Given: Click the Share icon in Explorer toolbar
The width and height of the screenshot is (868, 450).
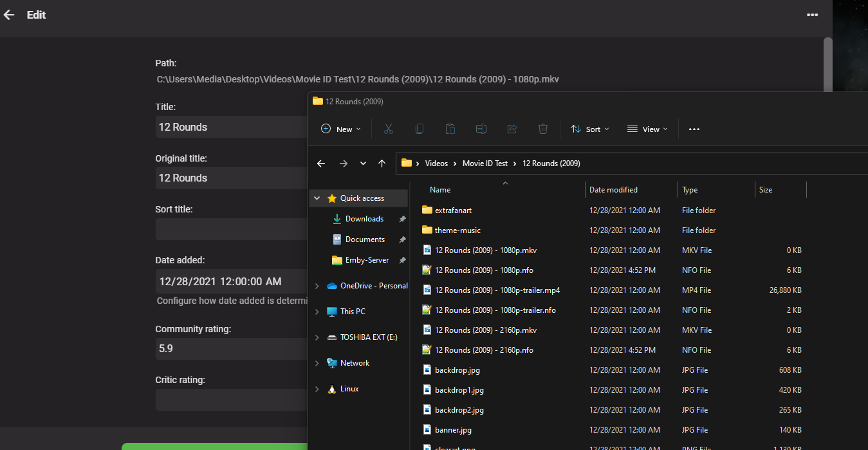Looking at the screenshot, I should pyautogui.click(x=512, y=129).
